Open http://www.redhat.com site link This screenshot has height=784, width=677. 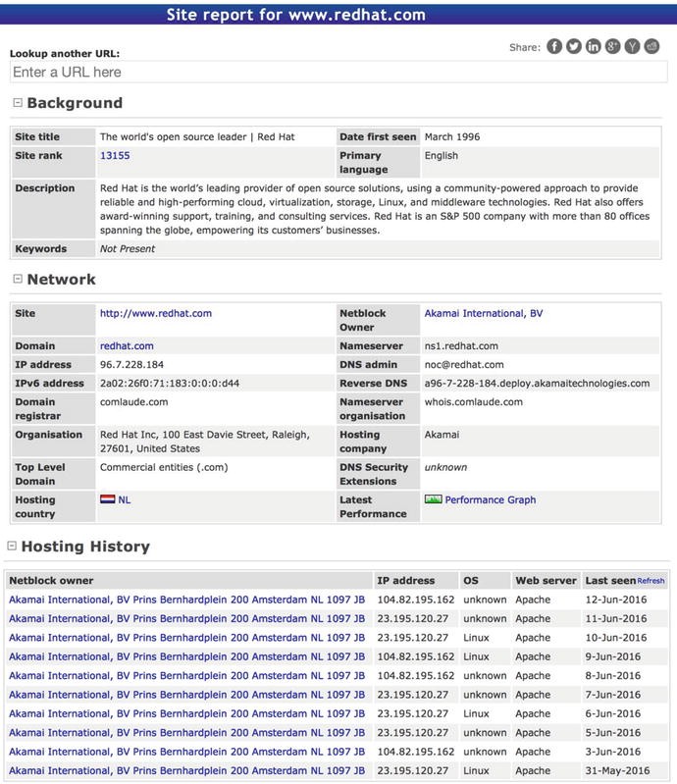[156, 313]
